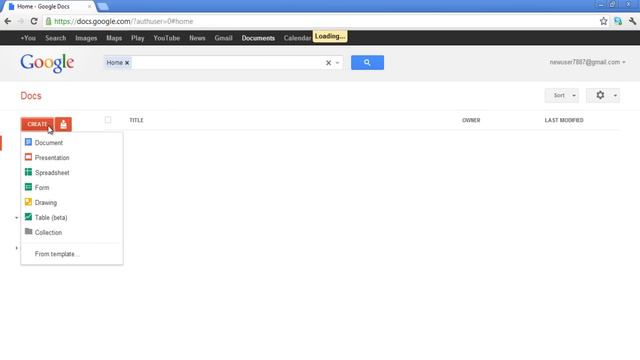Open the Sort dropdown
This screenshot has width=640, height=360.
coord(562,96)
